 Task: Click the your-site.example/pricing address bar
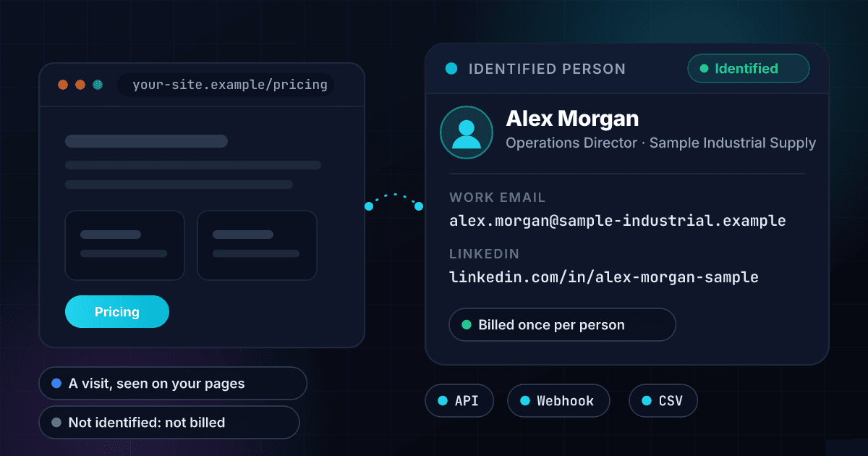click(226, 85)
